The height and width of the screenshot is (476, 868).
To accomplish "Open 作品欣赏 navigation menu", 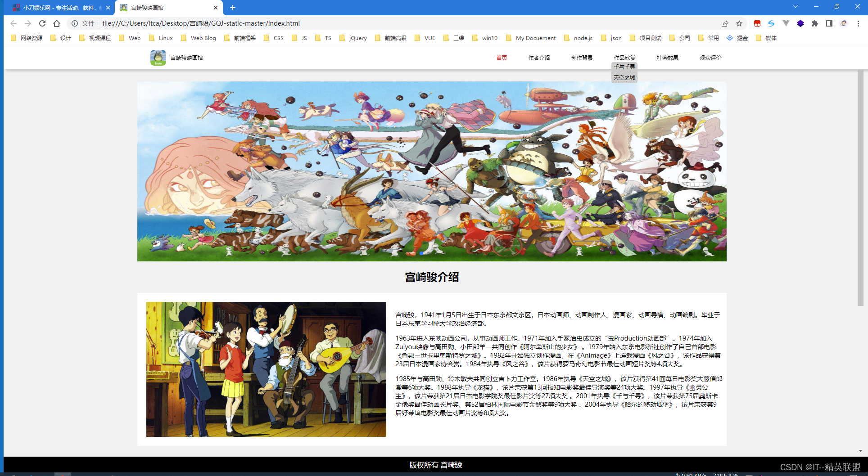I will tap(624, 58).
